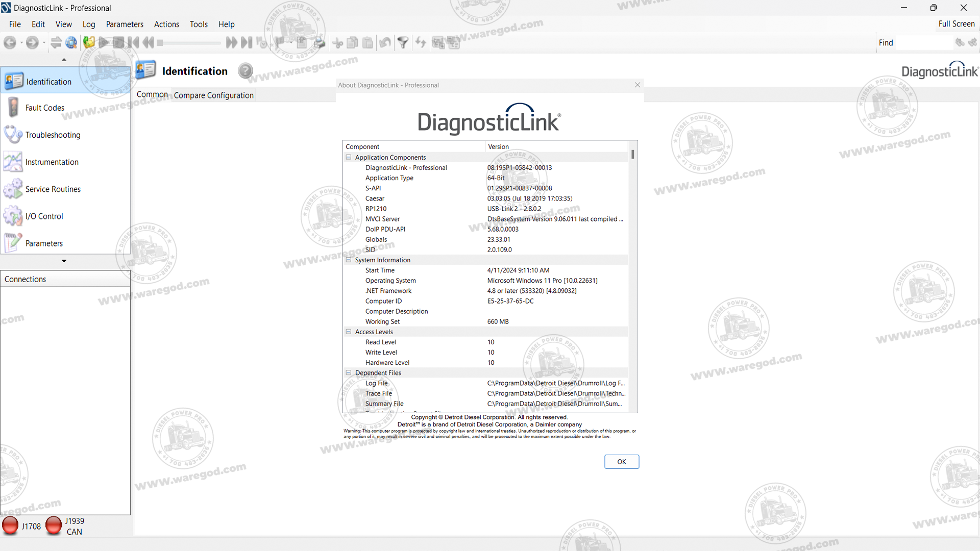Open the Edit menu
Screen dimensions: 980x551
[38, 24]
